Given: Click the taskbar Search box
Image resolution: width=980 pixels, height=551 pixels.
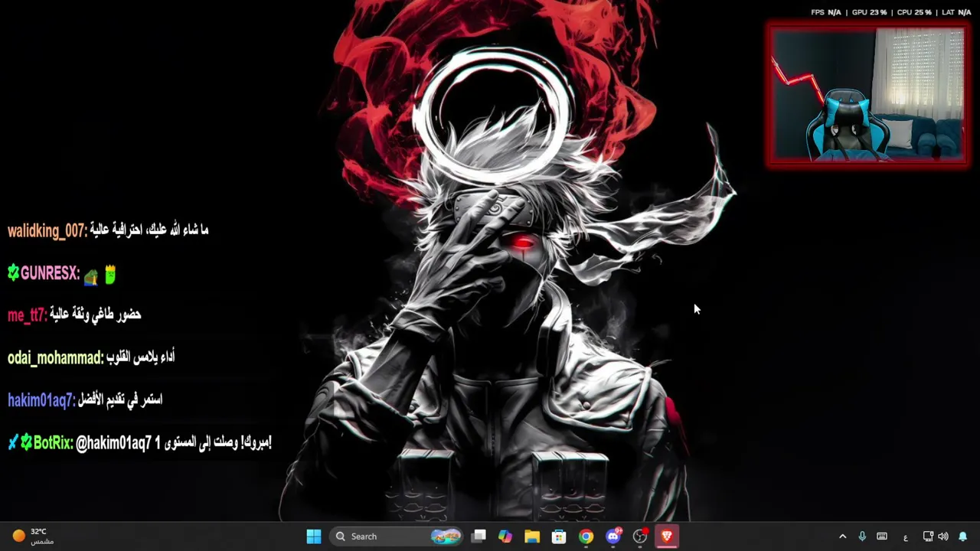Looking at the screenshot, I should (x=397, y=536).
